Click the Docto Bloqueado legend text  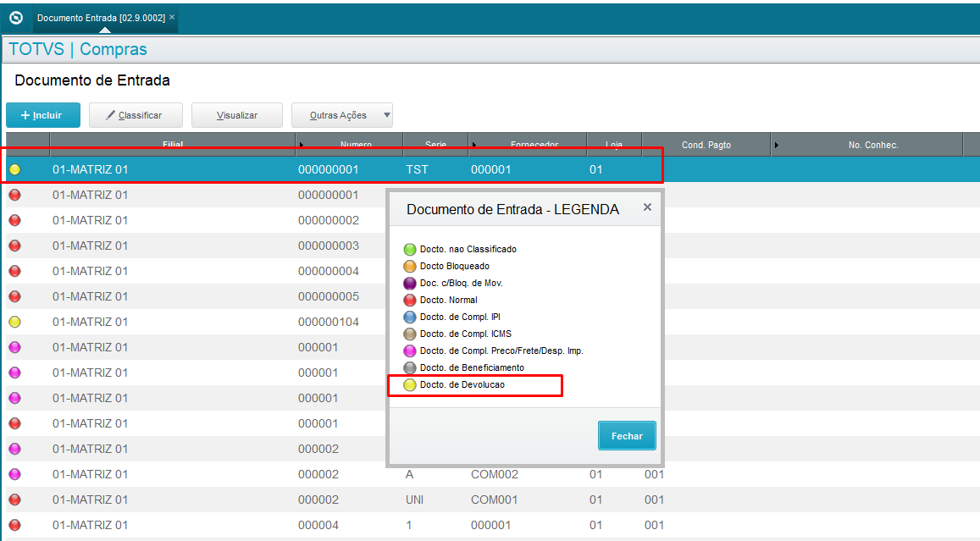[x=454, y=266]
